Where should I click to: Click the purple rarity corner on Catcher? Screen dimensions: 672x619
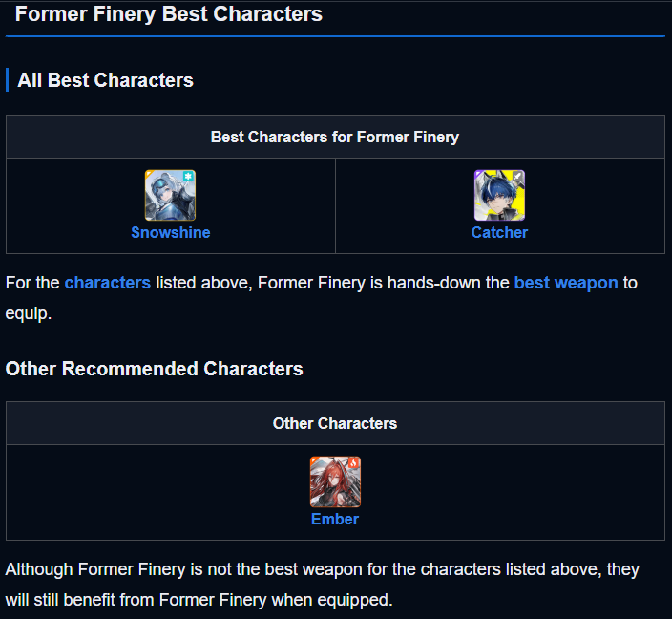point(478,173)
